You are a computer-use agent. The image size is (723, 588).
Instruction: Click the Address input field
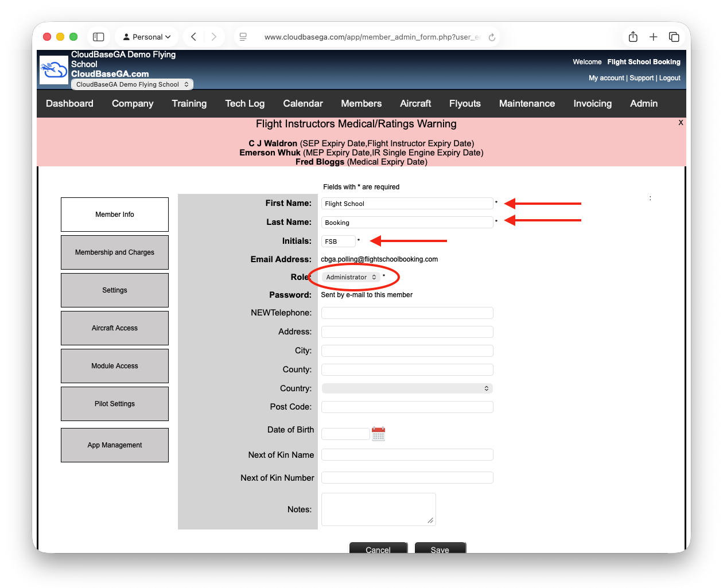pyautogui.click(x=407, y=332)
